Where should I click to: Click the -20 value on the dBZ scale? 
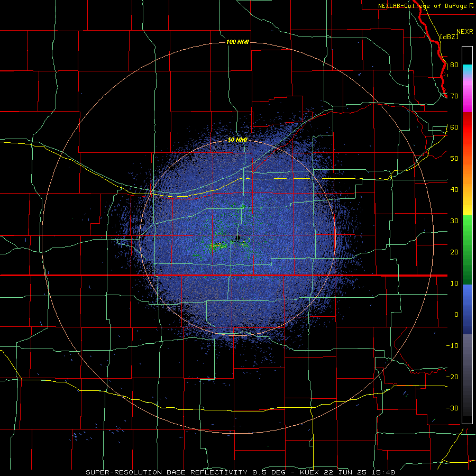[452, 377]
